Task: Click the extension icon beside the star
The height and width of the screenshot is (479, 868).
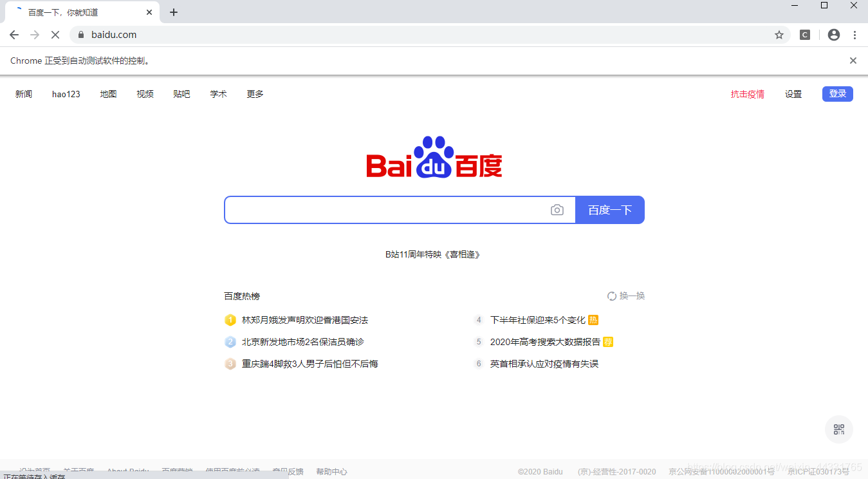Action: (805, 35)
